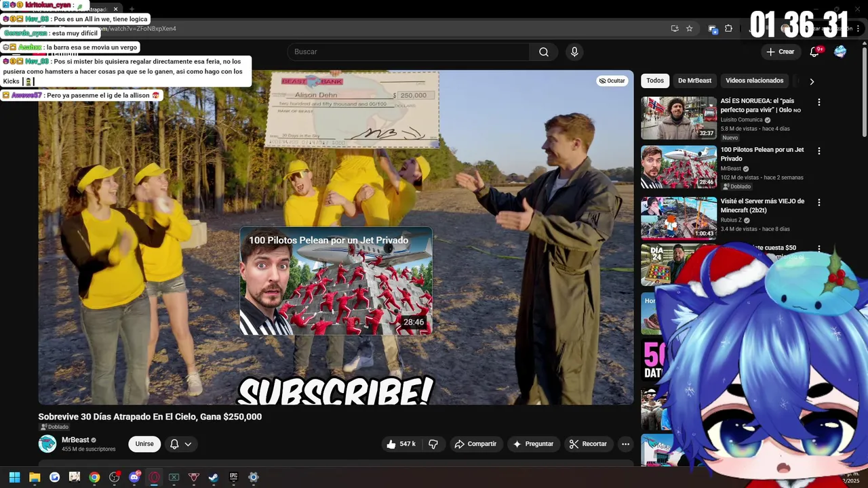Show more filter chips with the right arrow

tap(812, 81)
